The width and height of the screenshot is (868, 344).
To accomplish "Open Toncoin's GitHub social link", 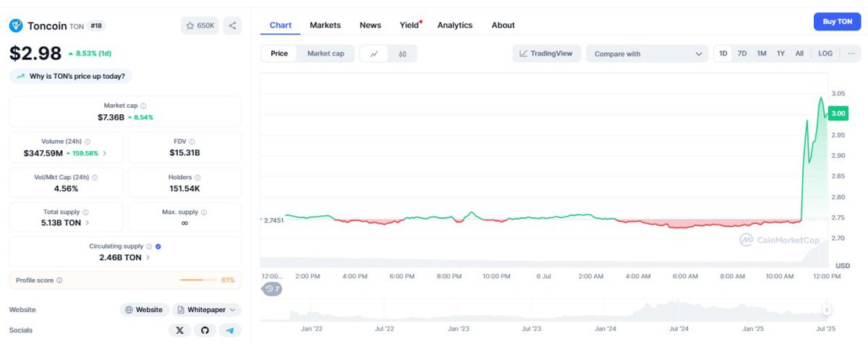I will (x=205, y=330).
